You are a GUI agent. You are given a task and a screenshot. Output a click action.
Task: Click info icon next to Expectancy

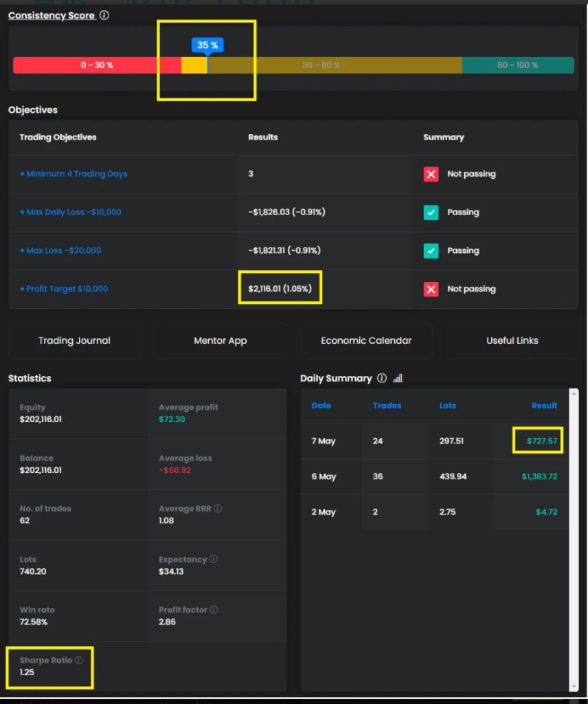click(213, 560)
